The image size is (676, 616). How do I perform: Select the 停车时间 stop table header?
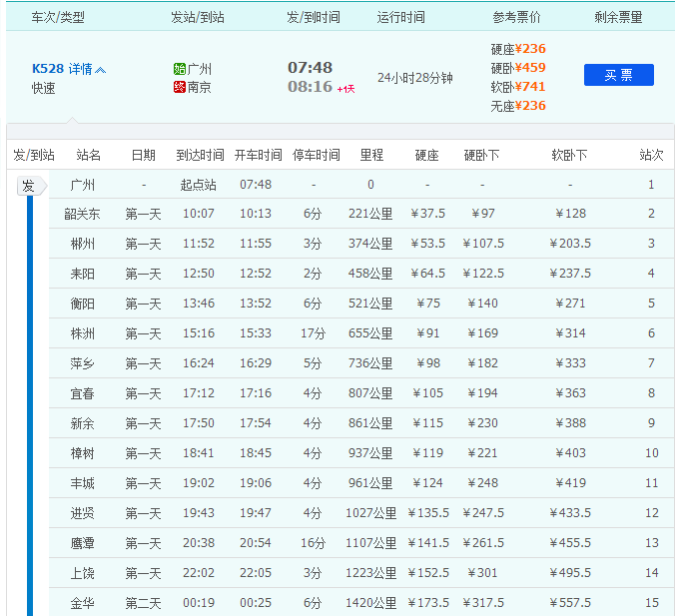click(x=317, y=155)
